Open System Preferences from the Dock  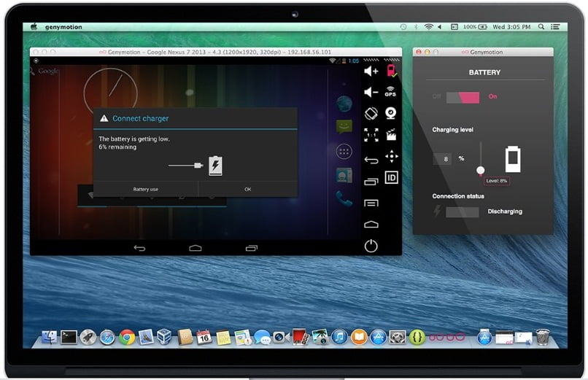(398, 337)
